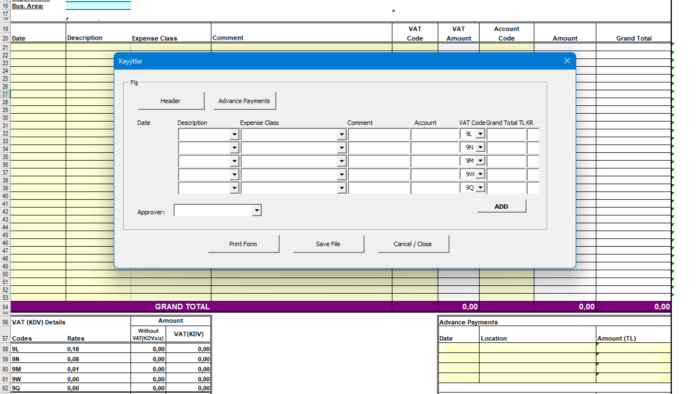700x394 pixels.
Task: Click the 9L code in VAT details
Action: (15, 349)
